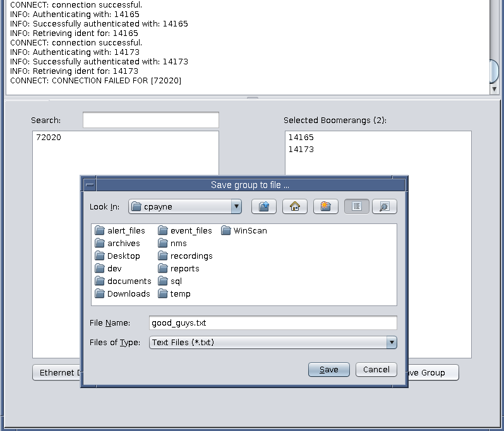Jump to the Home directory

click(295, 206)
